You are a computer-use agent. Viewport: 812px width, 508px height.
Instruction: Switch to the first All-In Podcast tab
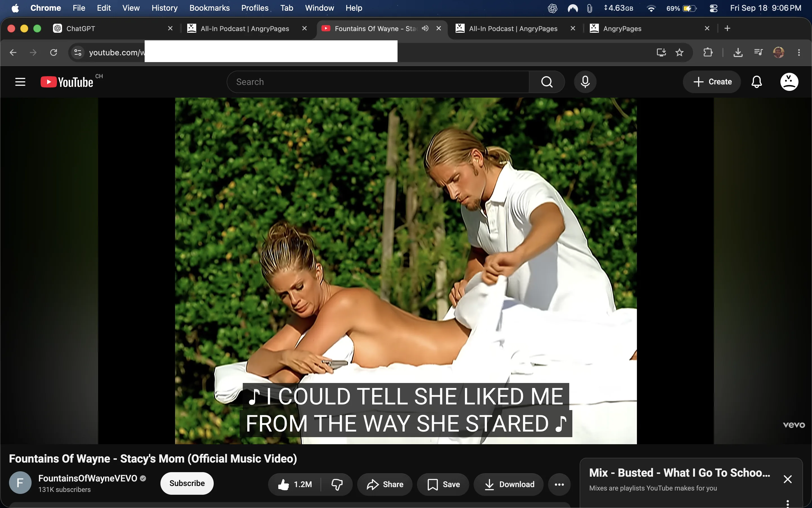(x=247, y=29)
